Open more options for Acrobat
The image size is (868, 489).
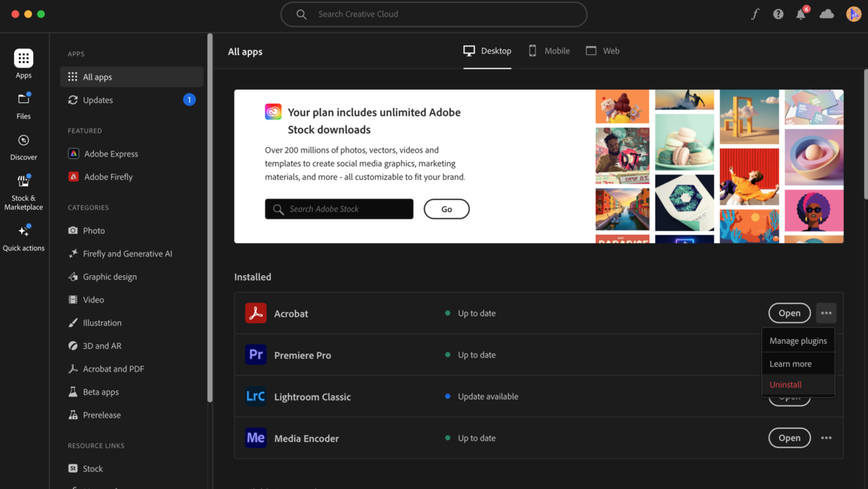click(826, 313)
